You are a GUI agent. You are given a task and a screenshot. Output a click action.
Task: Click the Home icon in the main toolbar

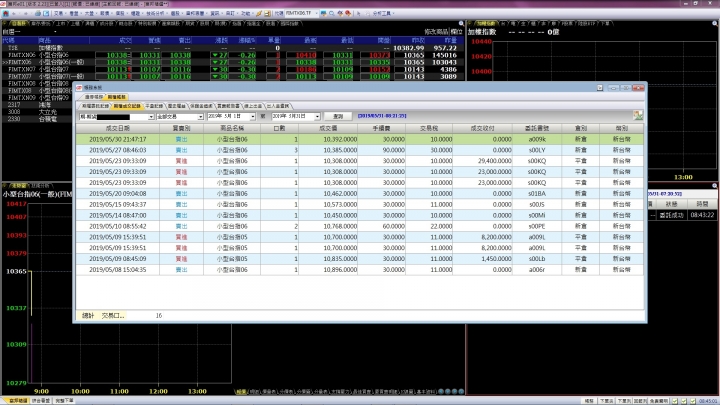[x=5, y=13]
